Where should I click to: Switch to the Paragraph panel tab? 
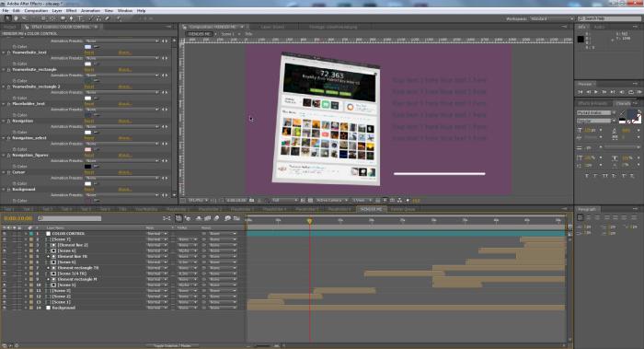pos(587,209)
